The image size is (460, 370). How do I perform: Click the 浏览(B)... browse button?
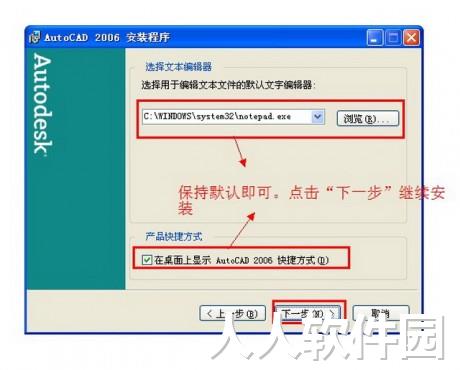[x=368, y=118]
